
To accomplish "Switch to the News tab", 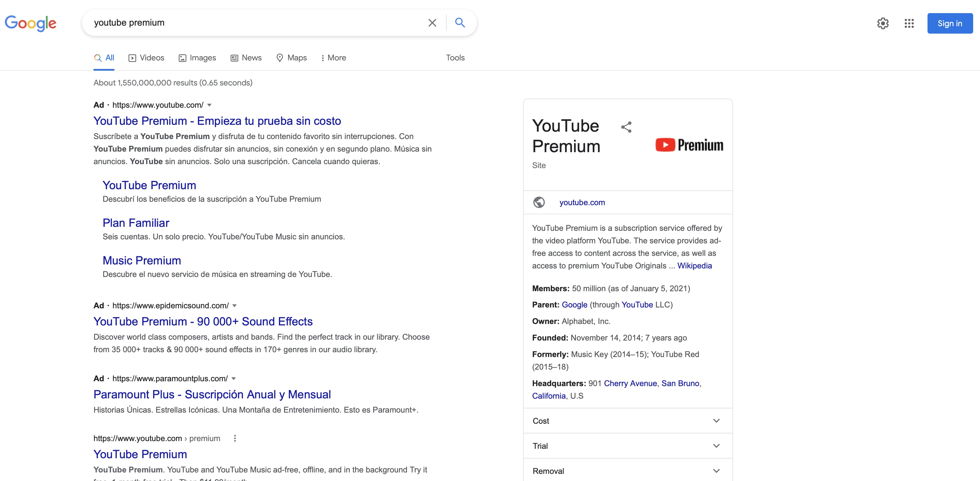I will click(246, 58).
